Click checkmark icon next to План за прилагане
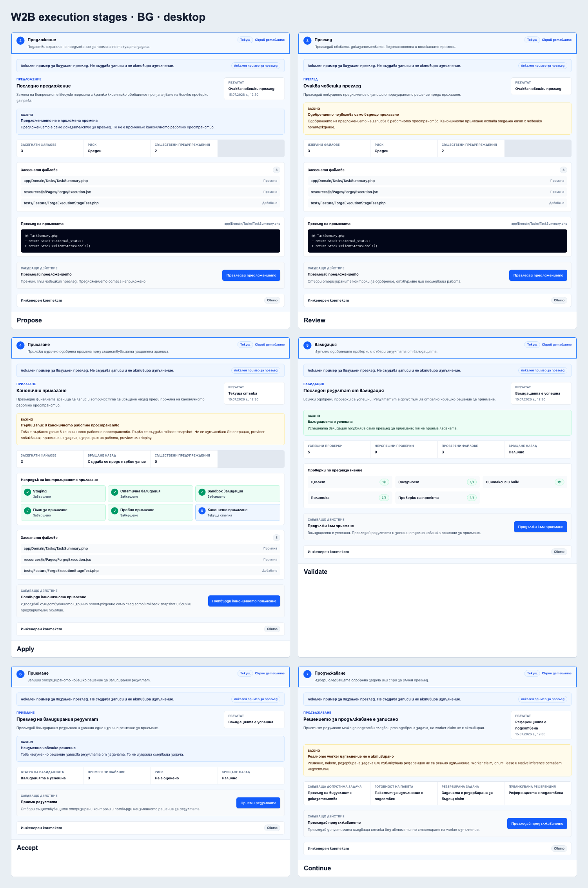The width and height of the screenshot is (588, 888). tap(27, 511)
